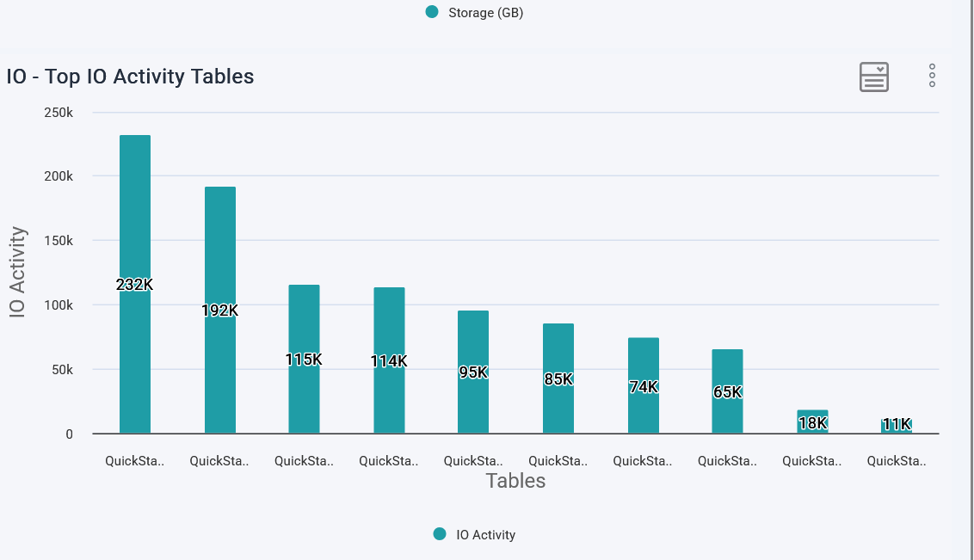This screenshot has width=974, height=560.
Task: Click the last QuickSta.. axis label
Action: coord(897,461)
